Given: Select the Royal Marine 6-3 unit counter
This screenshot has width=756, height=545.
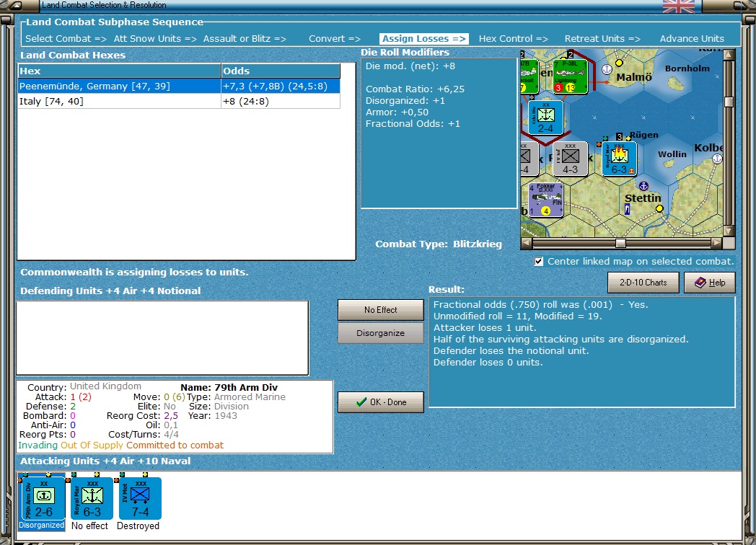Looking at the screenshot, I should (x=91, y=498).
